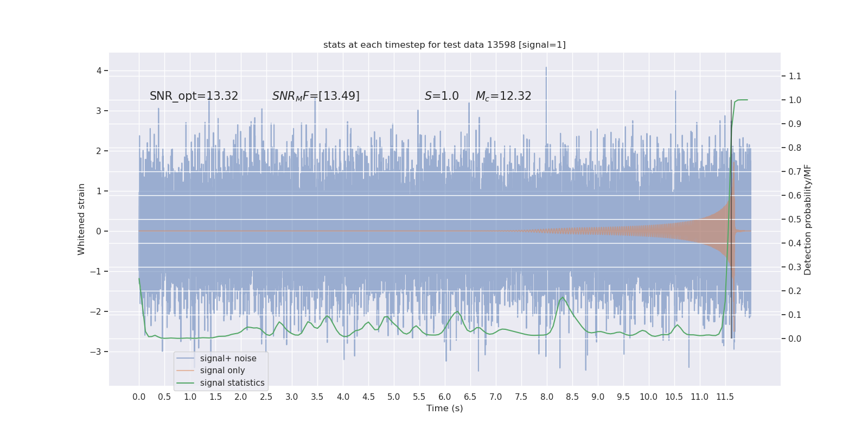Click the 0.1 tick on the detection probability axis

tap(795, 315)
